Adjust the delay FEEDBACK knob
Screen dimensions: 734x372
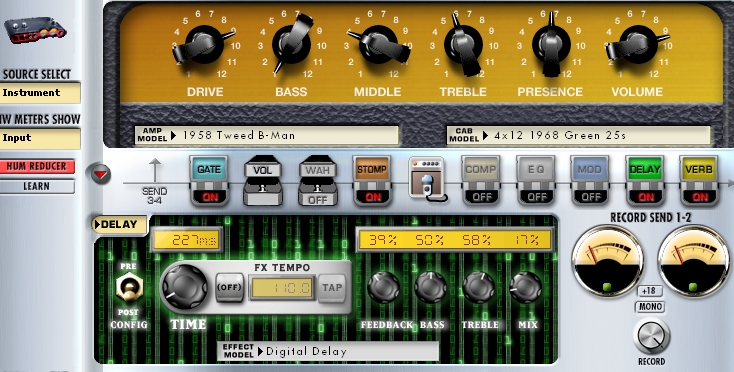(383, 287)
